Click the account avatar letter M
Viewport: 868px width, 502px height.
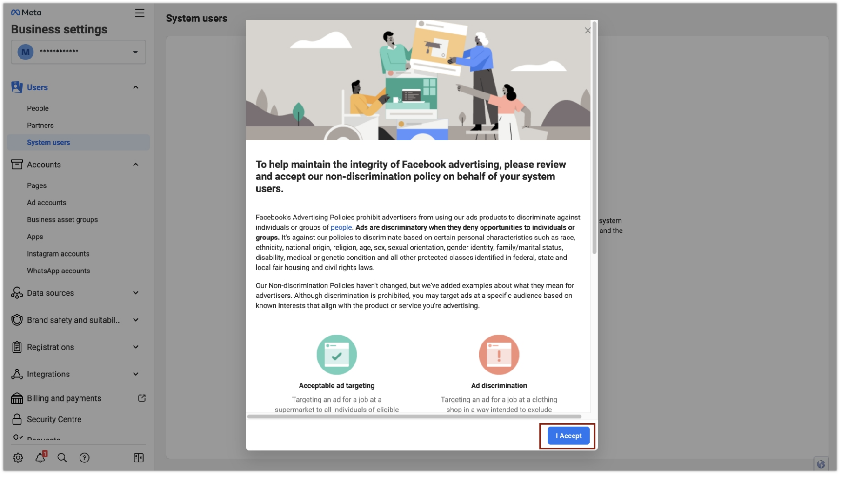(x=26, y=52)
